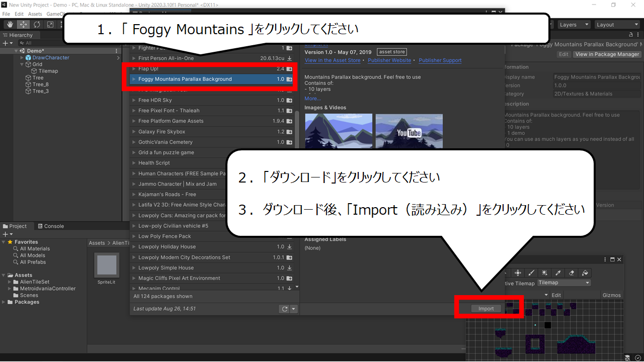The image size is (644, 362).
Task: Click the Import button
Action: click(486, 309)
